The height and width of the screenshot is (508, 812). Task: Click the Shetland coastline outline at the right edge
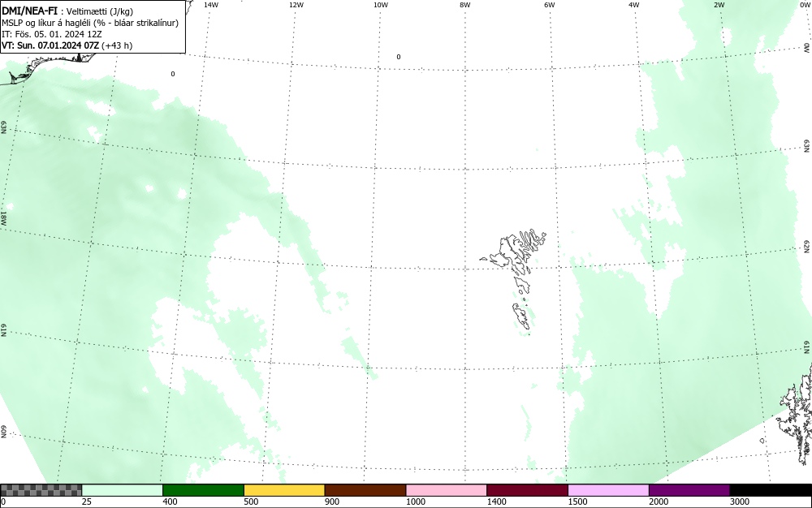click(x=796, y=414)
